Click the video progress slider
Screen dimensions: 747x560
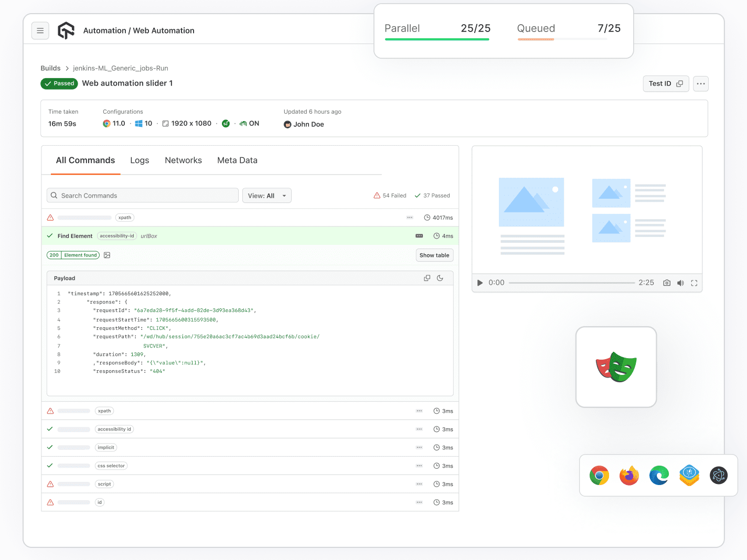(x=571, y=283)
